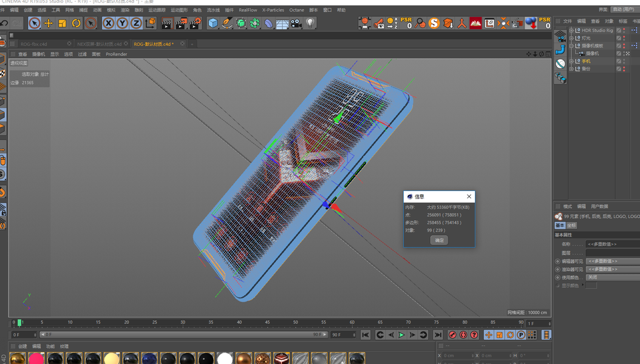Click the red book icon
Image resolution: width=640 pixels, height=364 pixels.
(x=475, y=23)
